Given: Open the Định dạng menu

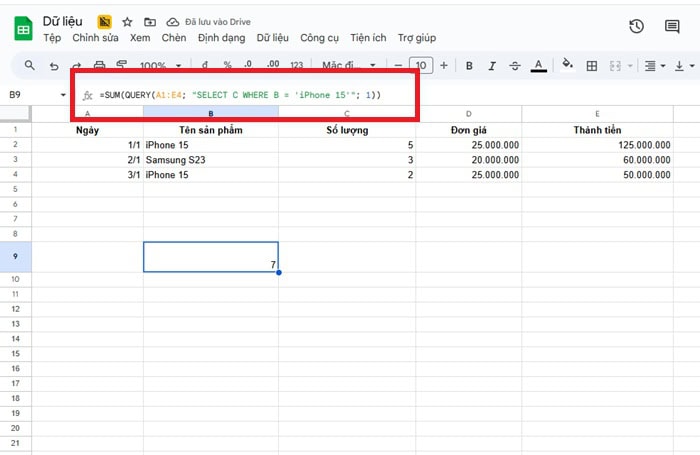Looking at the screenshot, I should [x=221, y=38].
